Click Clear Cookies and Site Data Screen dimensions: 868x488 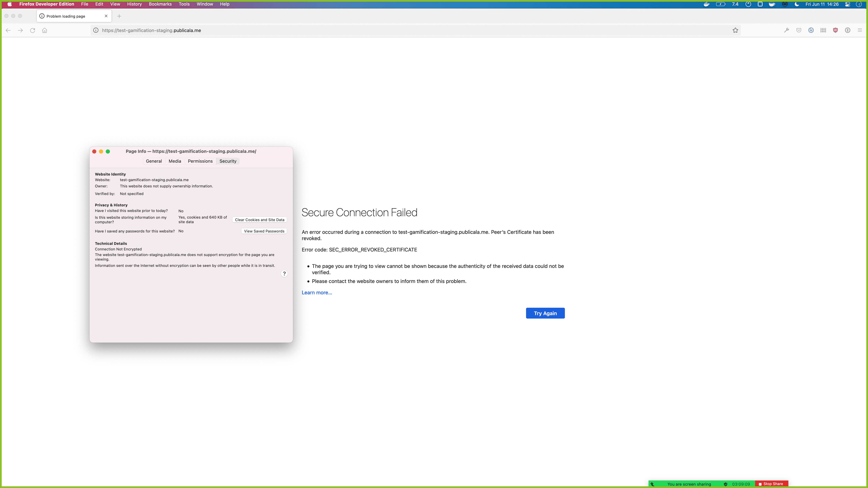(x=259, y=220)
